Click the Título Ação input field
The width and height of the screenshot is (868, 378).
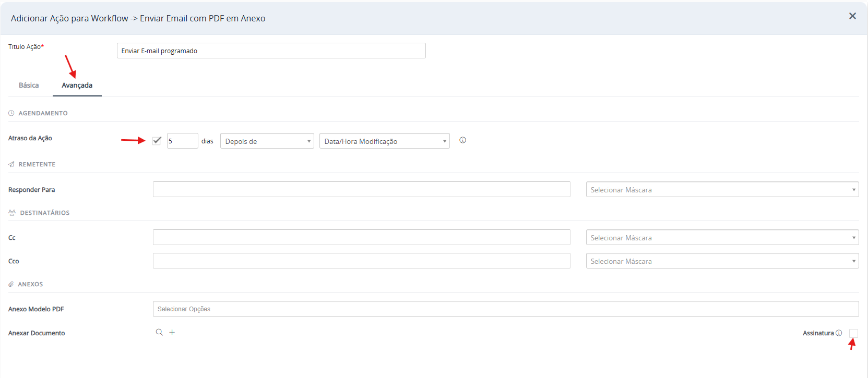[271, 51]
